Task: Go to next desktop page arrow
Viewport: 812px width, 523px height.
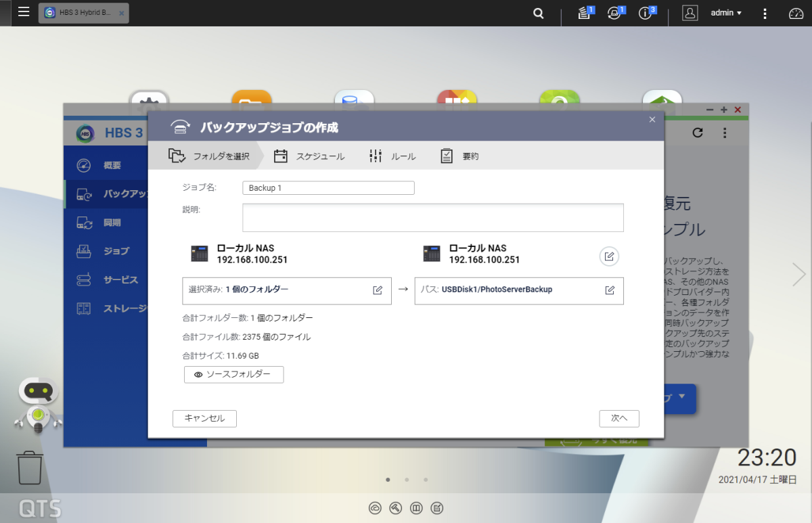Action: (799, 274)
